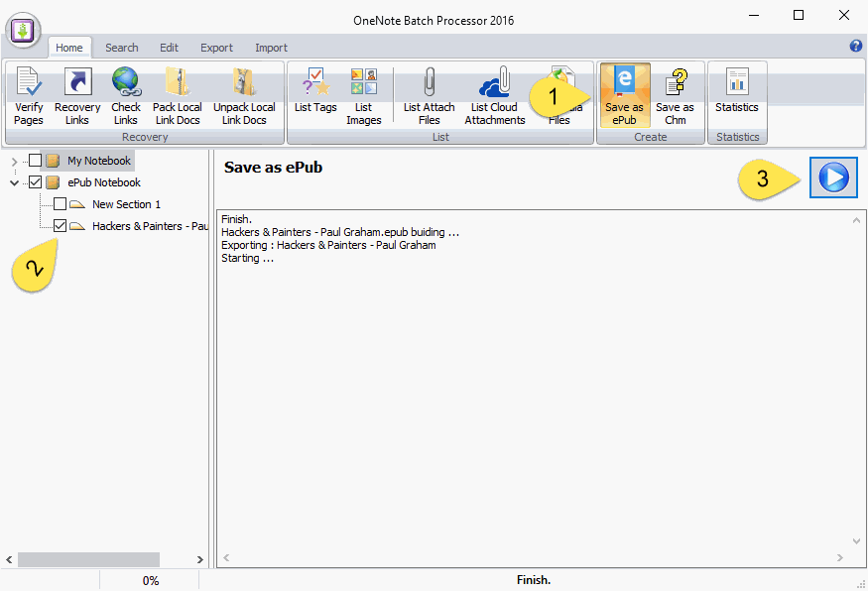Click the tree panel scroll right arrow

199,559
